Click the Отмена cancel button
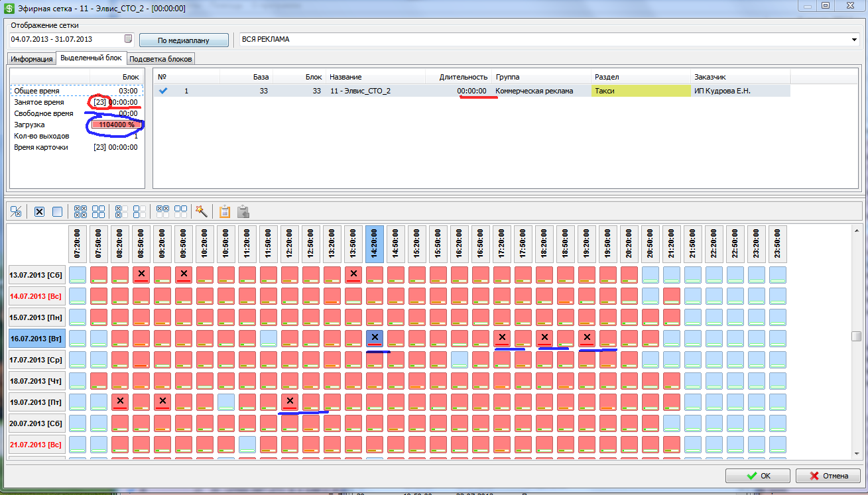868x495 pixels. [828, 475]
